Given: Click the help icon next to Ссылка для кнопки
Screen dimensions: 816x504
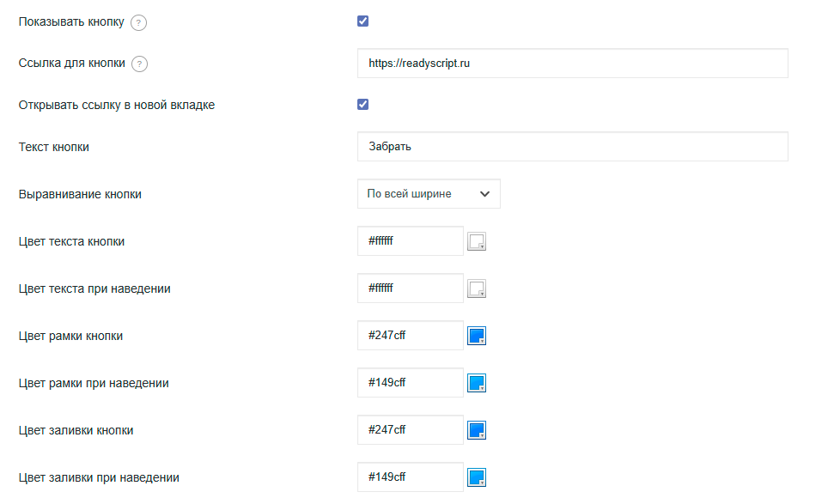Looking at the screenshot, I should click(x=140, y=63).
